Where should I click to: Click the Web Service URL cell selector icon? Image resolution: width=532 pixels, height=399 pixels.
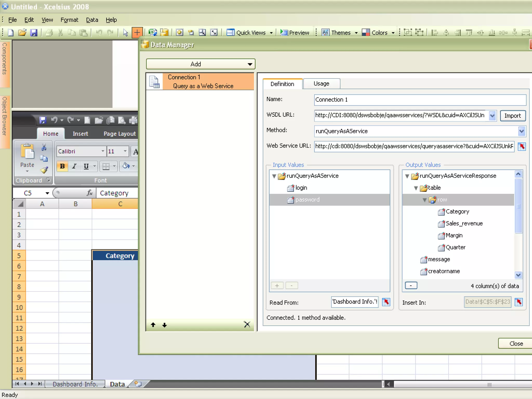(x=522, y=146)
